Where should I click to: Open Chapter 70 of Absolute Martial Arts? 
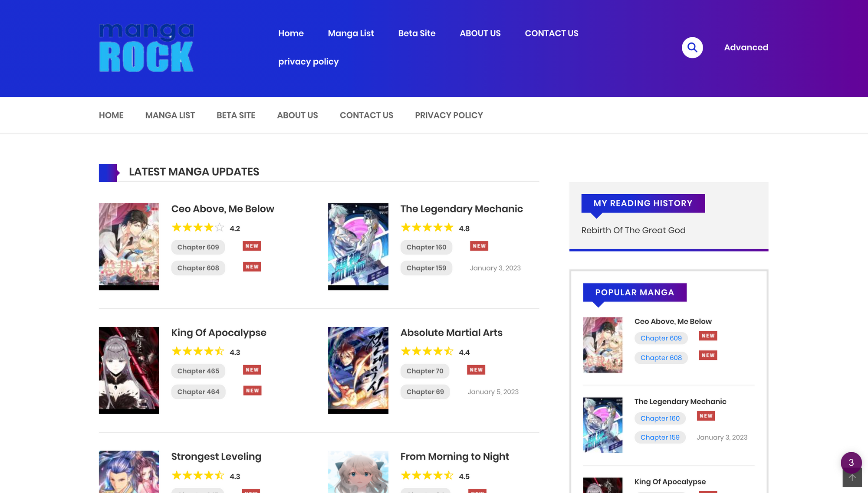pos(425,371)
